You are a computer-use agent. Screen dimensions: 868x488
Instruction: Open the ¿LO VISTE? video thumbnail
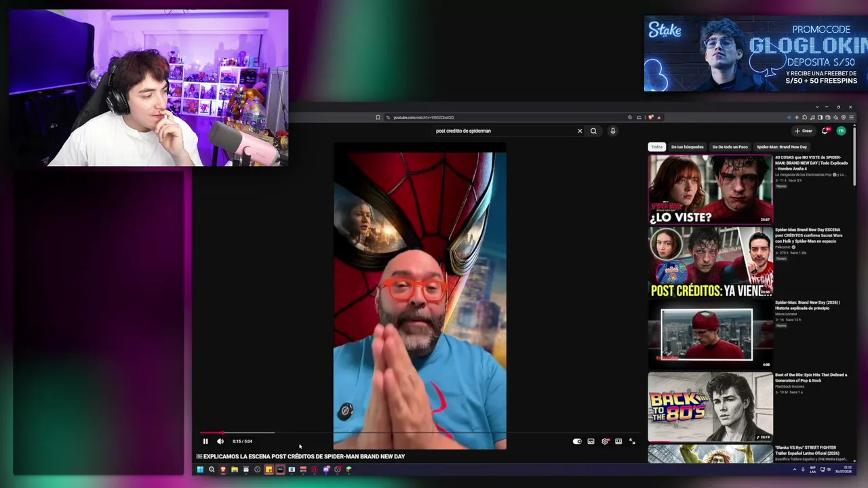pyautogui.click(x=710, y=189)
